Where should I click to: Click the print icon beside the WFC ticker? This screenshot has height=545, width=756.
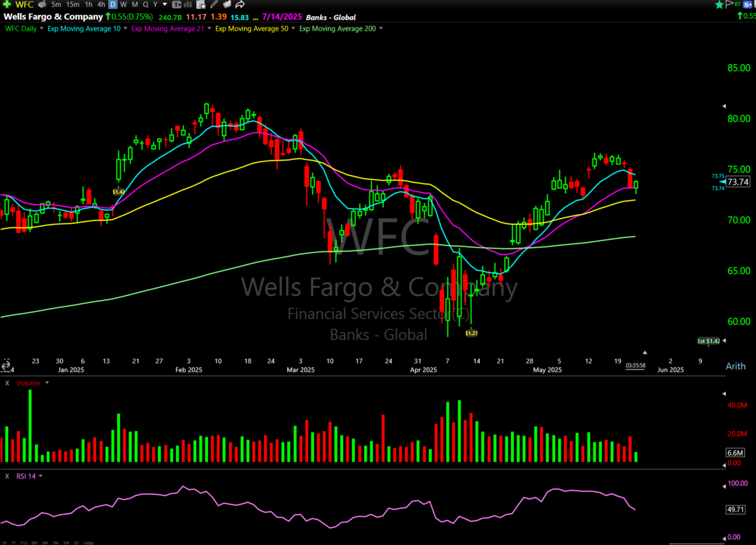coord(42,4)
